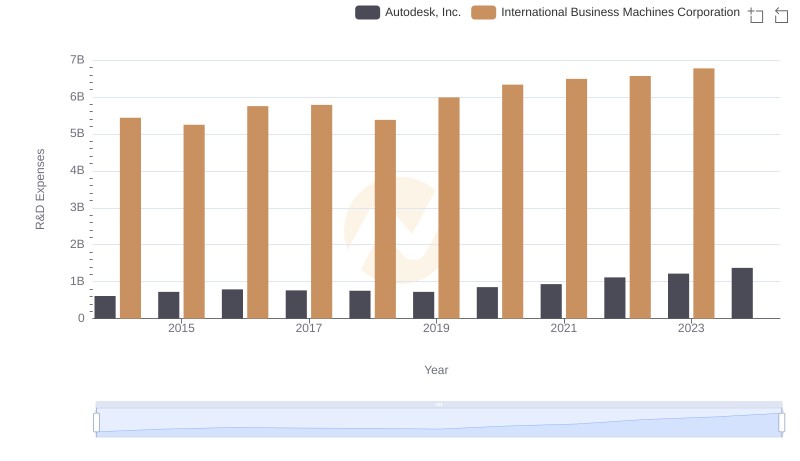Click the '1B' y-axis label
Image resolution: width=800 pixels, height=461 pixels.
pos(77,281)
